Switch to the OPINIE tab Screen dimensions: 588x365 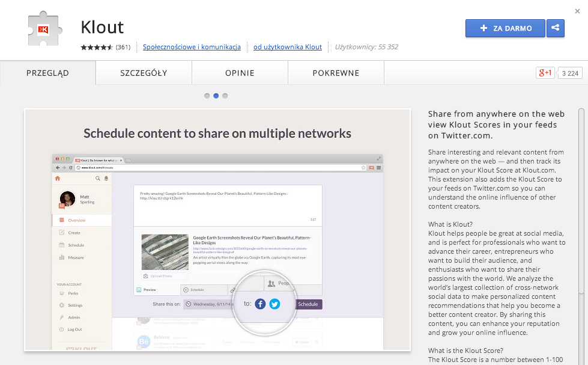coord(240,73)
